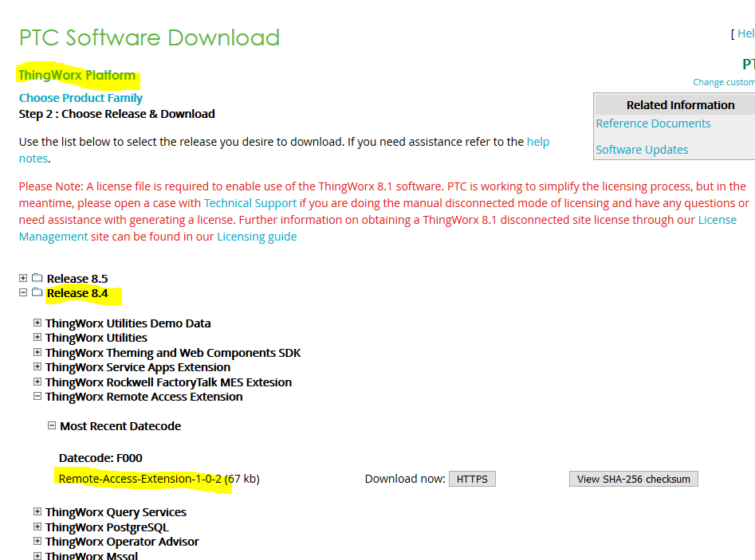Screen dimensions: 755x560
Task: Expand the Release 8.5 tree node
Action: tap(22, 277)
